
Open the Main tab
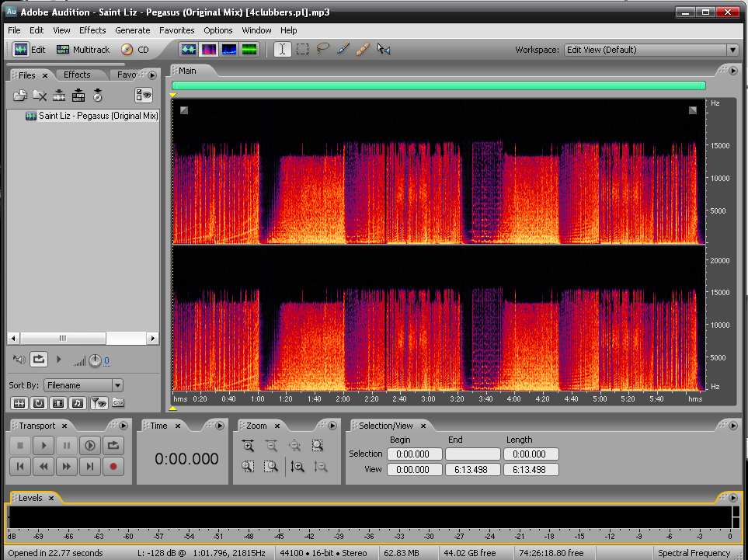tap(187, 71)
